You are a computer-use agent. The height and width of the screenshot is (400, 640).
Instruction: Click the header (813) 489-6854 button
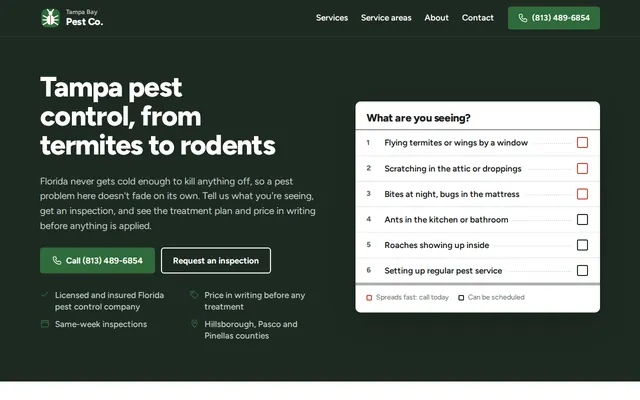[x=554, y=18]
